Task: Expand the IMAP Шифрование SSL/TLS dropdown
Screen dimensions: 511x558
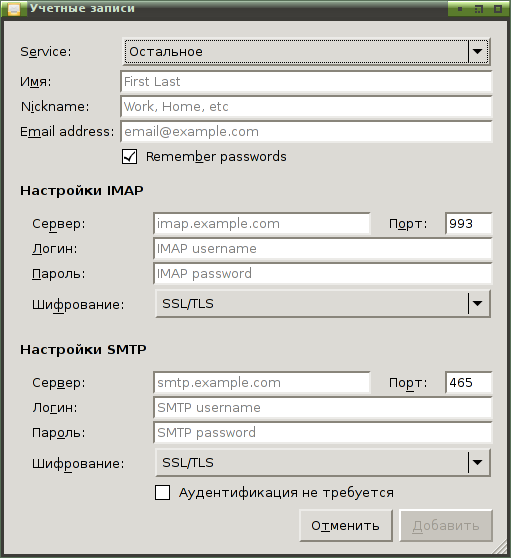Action: click(323, 304)
